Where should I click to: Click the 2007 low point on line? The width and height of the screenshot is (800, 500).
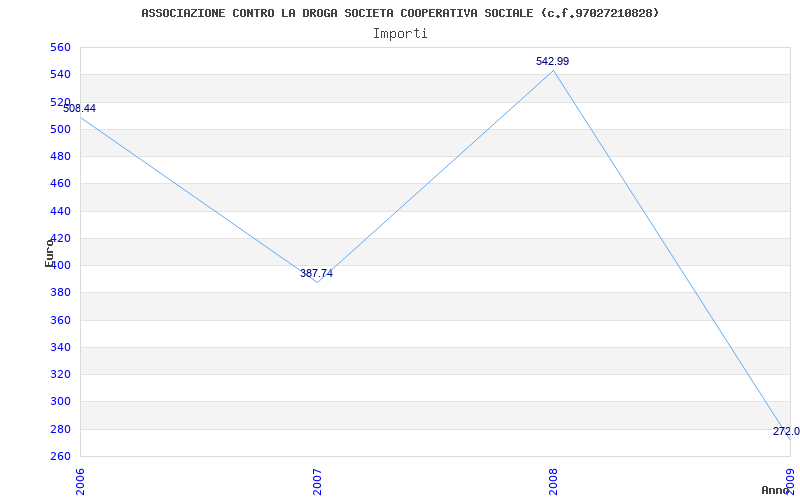click(x=317, y=282)
